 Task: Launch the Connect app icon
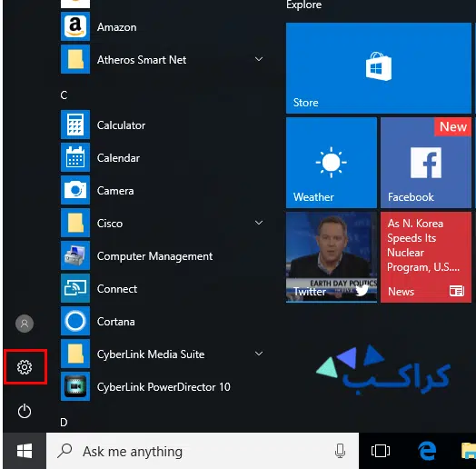click(x=75, y=288)
